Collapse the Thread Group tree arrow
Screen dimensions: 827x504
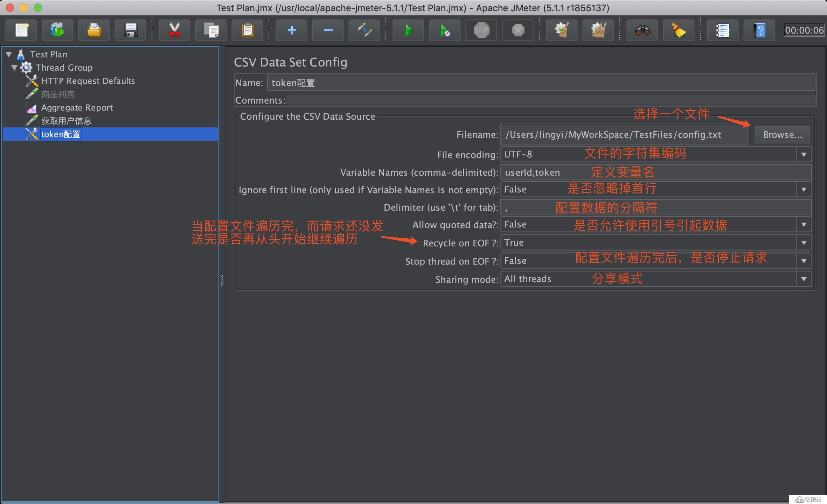(14, 68)
